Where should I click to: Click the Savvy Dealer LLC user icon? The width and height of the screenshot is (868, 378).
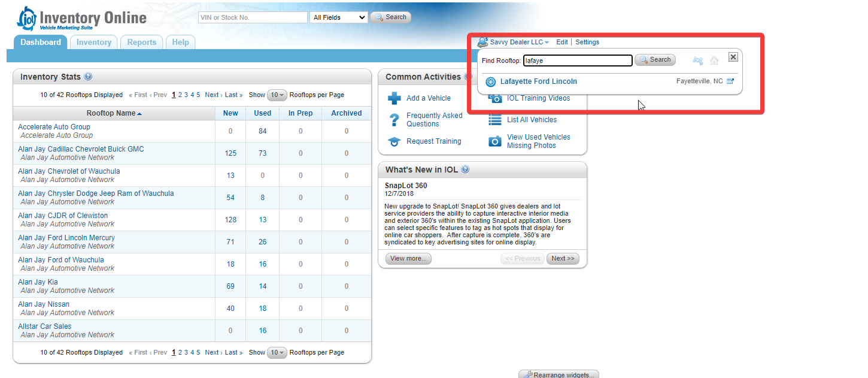pos(482,42)
